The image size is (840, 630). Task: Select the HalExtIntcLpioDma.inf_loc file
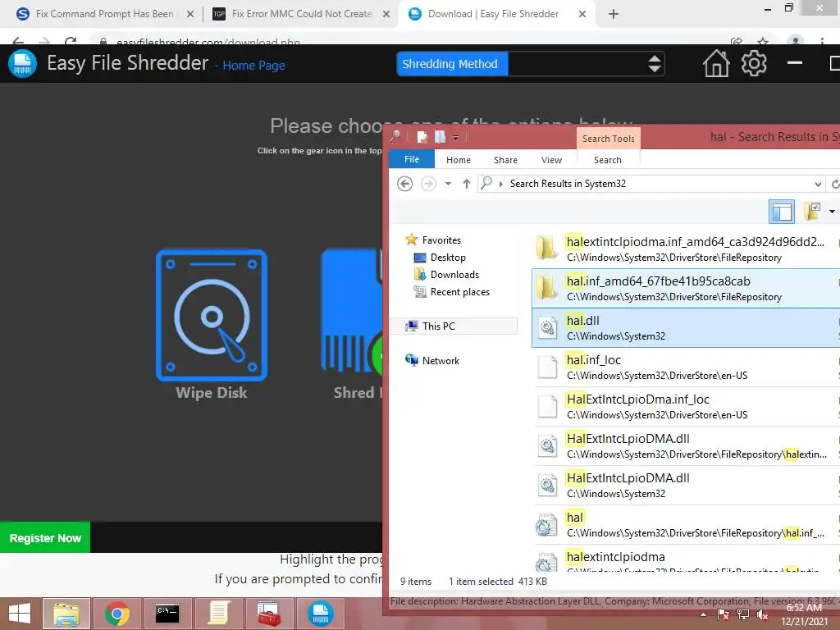(685, 407)
